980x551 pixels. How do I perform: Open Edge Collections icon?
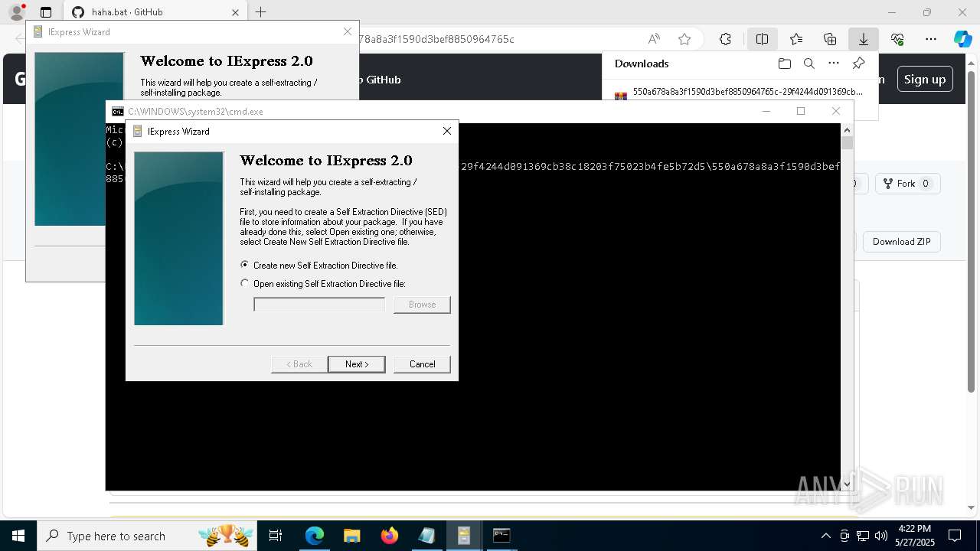pyautogui.click(x=830, y=39)
